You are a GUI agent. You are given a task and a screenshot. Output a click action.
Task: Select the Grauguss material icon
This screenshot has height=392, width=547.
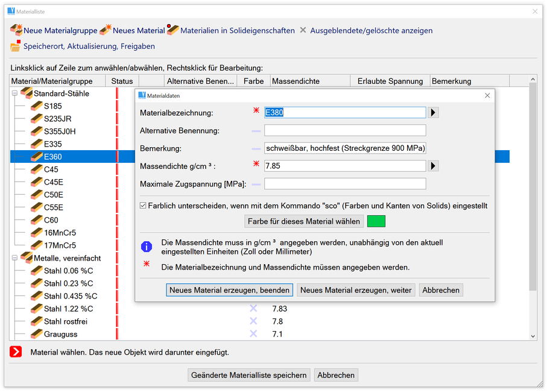[36, 334]
